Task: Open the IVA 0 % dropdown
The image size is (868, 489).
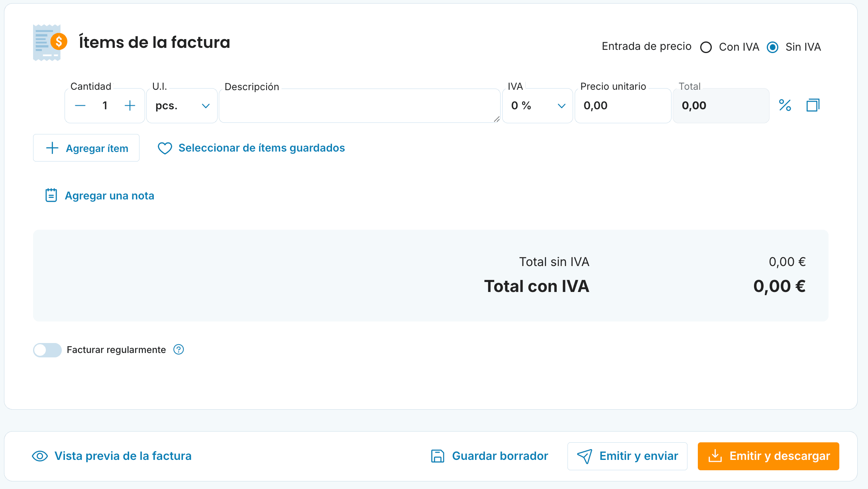Action: click(538, 106)
